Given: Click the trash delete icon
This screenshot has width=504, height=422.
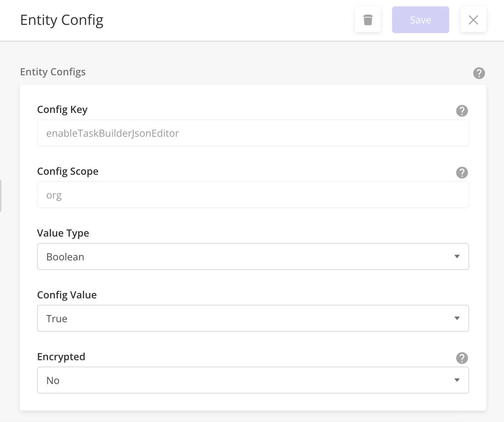Looking at the screenshot, I should pos(368,20).
